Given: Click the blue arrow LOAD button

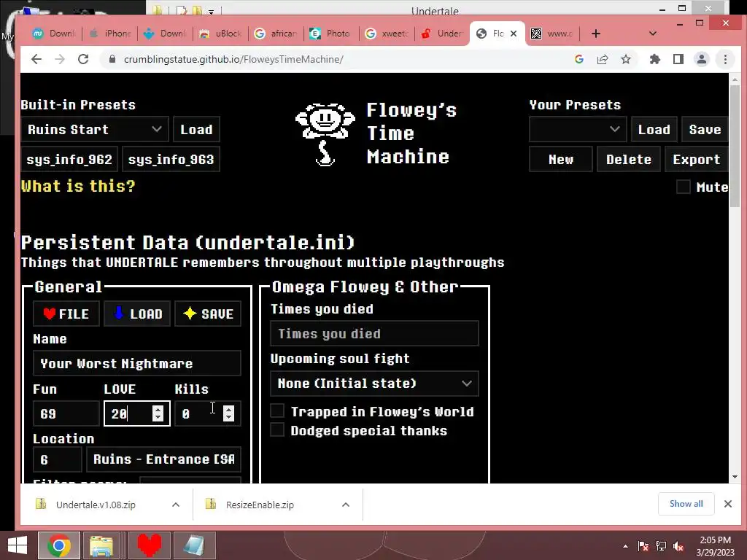Looking at the screenshot, I should 137,314.
